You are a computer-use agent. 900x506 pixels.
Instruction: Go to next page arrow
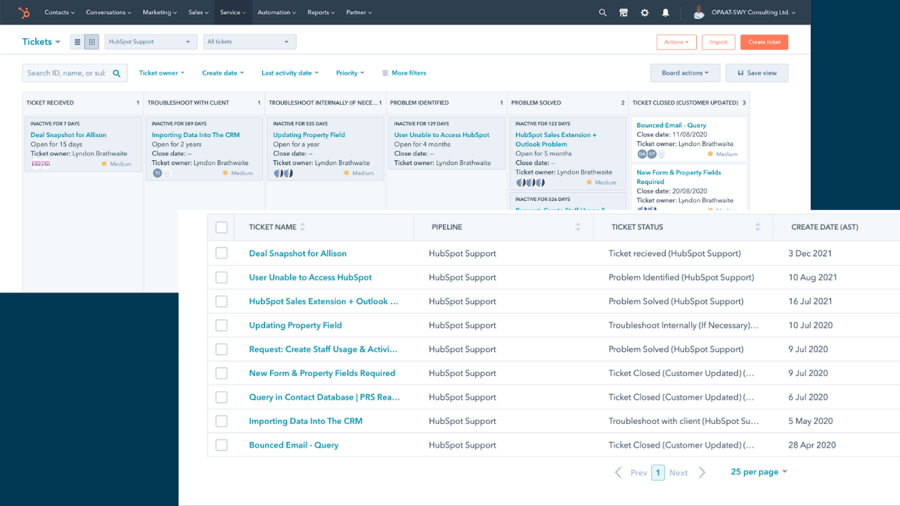tap(702, 473)
